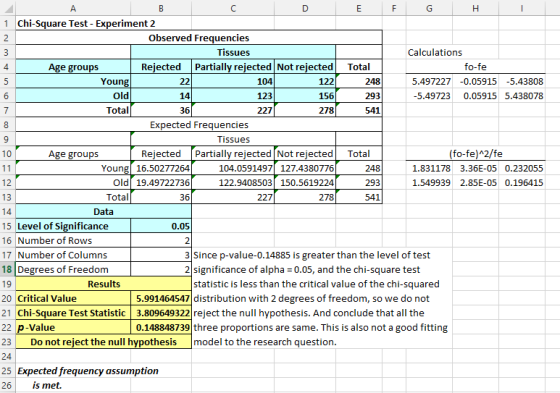Click the yellow 'Results' heading cell
560x393 pixels.
104,284
